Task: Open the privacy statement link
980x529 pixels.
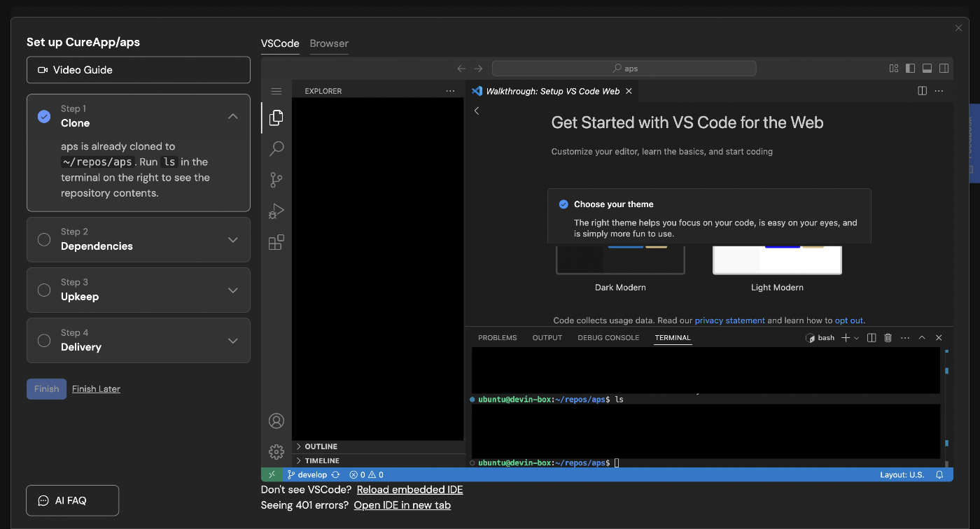Action: click(x=729, y=320)
